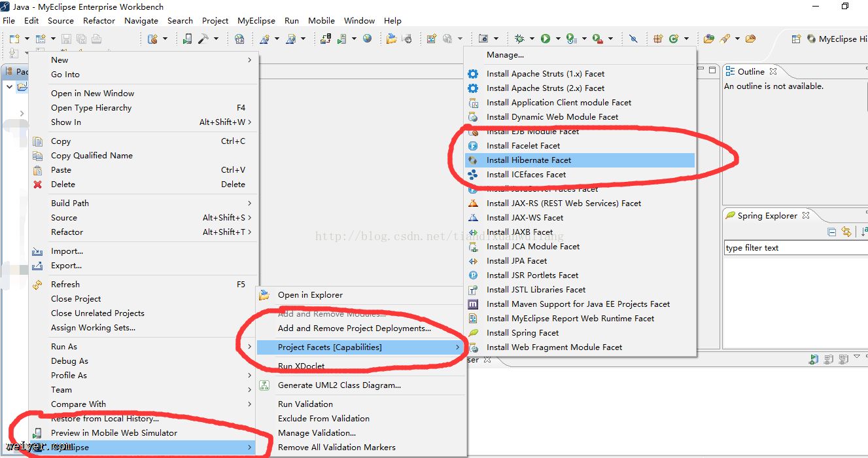Screen dimensions: 868x458
Task: Select Close Project in context menu
Action: coord(144,299)
